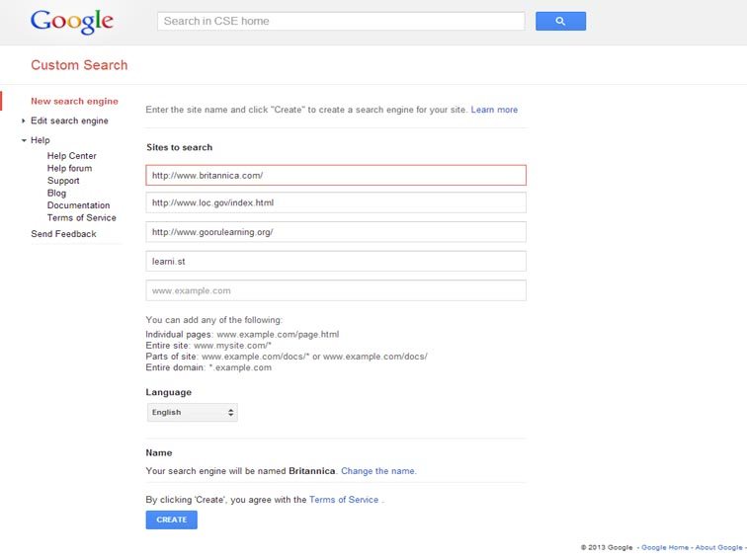
Task: Click the Google logo
Action: click(72, 22)
